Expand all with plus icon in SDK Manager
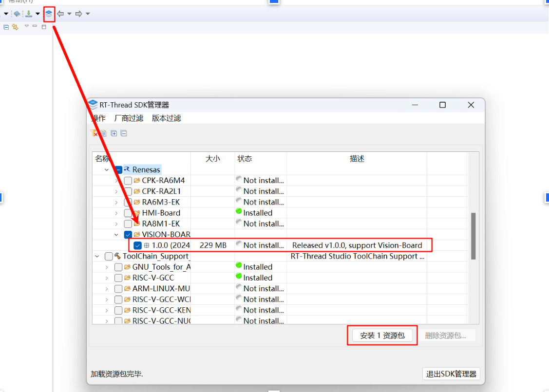The image size is (549, 392). (x=114, y=133)
